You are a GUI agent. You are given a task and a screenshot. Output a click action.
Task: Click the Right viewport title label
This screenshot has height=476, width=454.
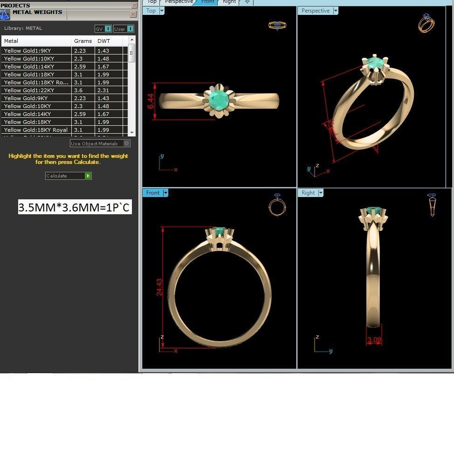308,193
